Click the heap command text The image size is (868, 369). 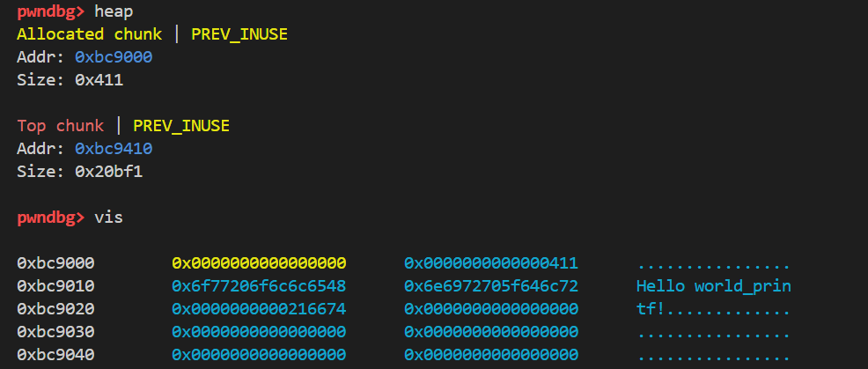[x=114, y=11]
